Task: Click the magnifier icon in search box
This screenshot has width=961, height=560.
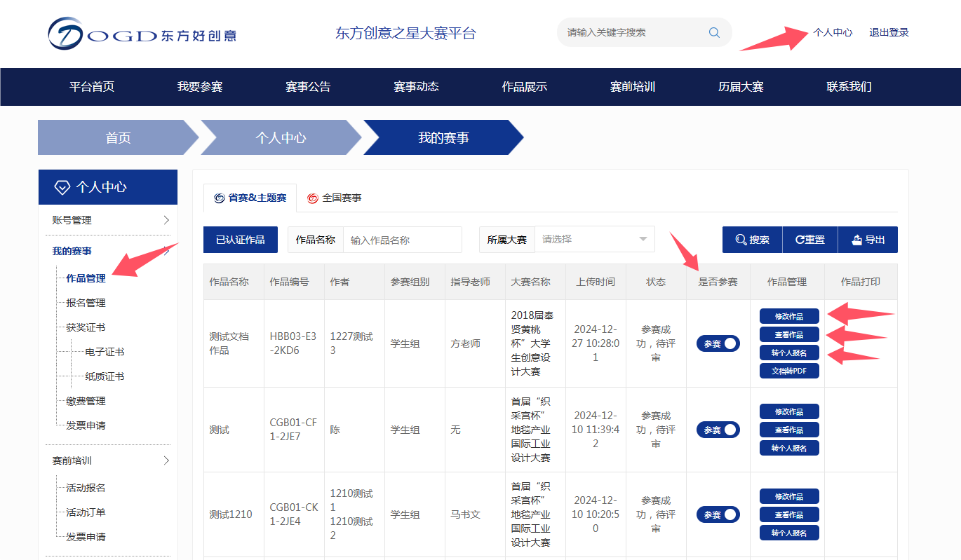Action: pos(714,32)
